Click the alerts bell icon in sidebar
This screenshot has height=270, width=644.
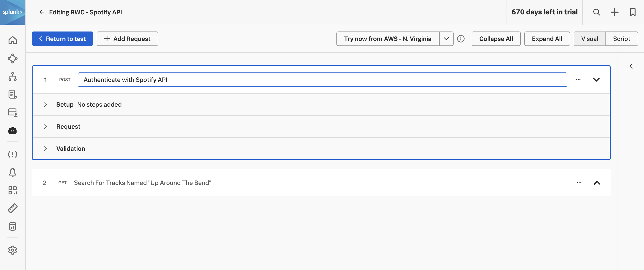[13, 172]
